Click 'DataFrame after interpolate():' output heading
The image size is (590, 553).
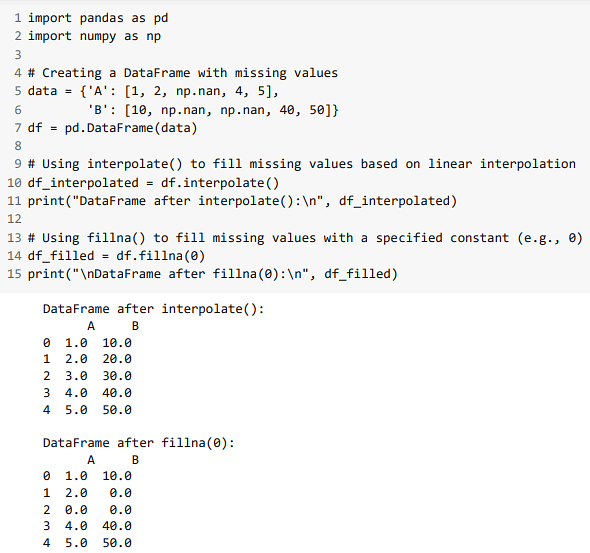point(154,309)
